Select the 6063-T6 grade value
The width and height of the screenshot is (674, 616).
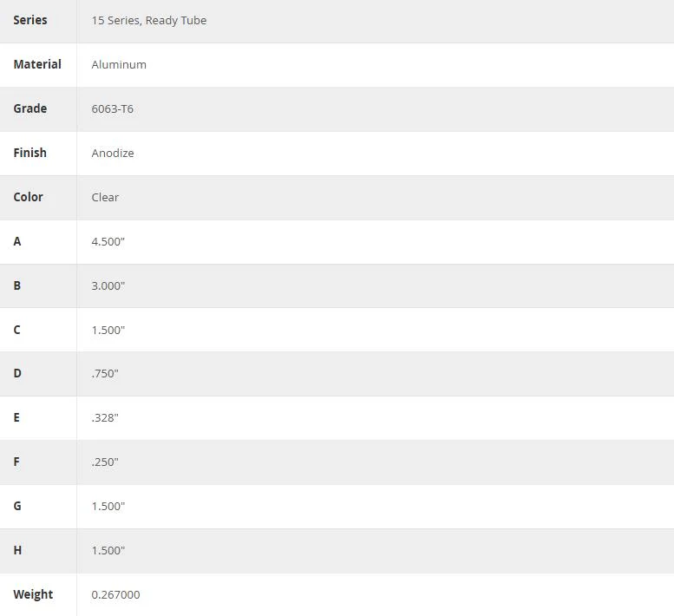coord(112,109)
